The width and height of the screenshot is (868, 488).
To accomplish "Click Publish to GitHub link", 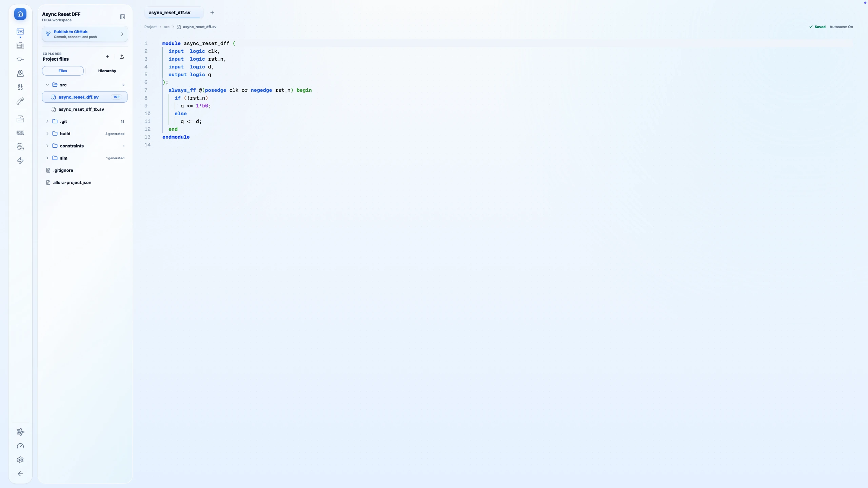I will (71, 32).
